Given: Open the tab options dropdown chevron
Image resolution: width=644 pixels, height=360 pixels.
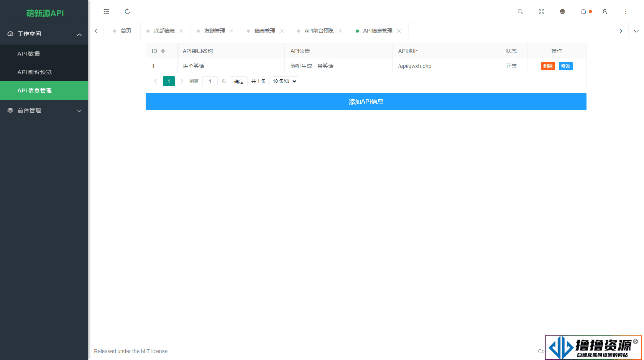Looking at the screenshot, I should [x=636, y=31].
